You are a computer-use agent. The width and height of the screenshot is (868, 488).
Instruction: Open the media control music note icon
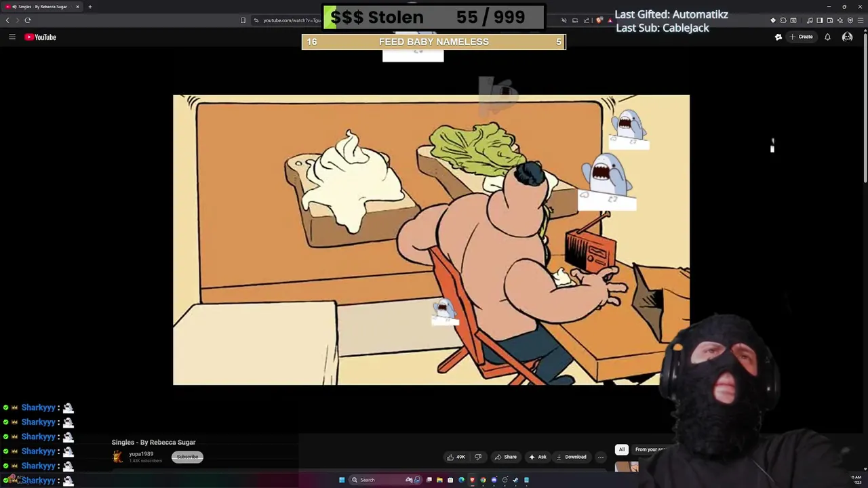(810, 20)
